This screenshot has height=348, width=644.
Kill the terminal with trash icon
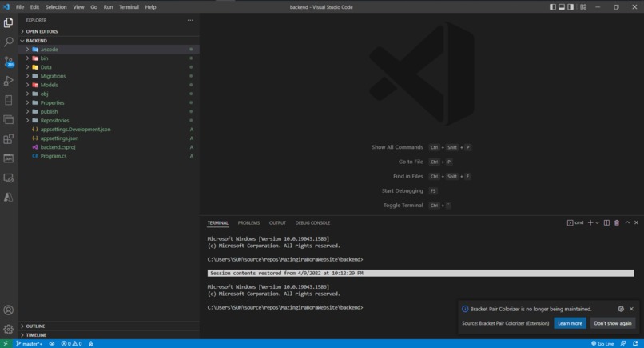pos(617,223)
